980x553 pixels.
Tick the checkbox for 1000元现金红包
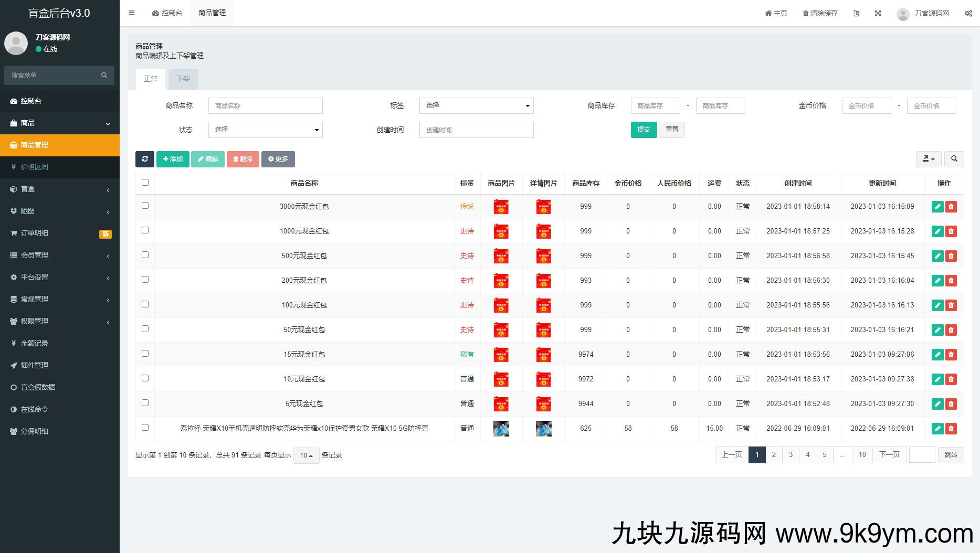click(145, 230)
